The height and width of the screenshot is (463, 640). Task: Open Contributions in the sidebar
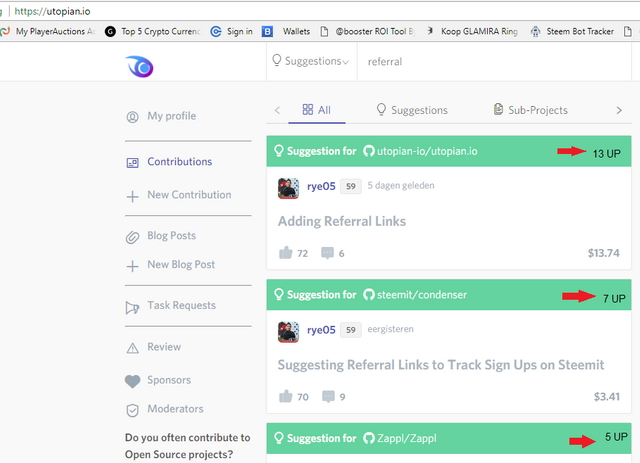pyautogui.click(x=180, y=162)
